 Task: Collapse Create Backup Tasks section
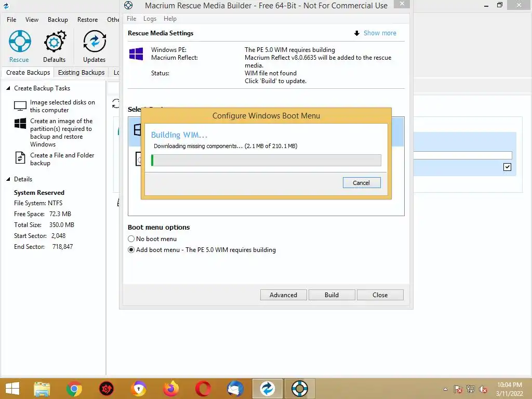pos(8,88)
